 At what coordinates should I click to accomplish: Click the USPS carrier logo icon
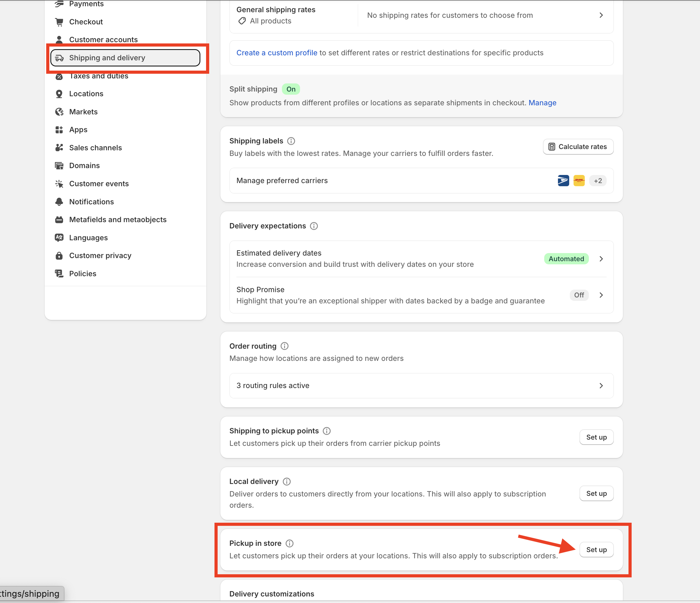[x=563, y=181]
